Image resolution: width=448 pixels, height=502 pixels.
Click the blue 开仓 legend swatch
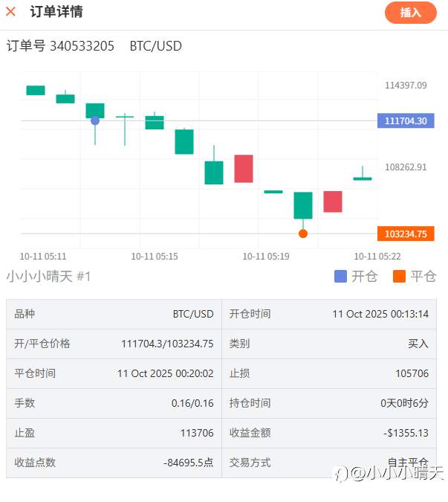pos(341,277)
